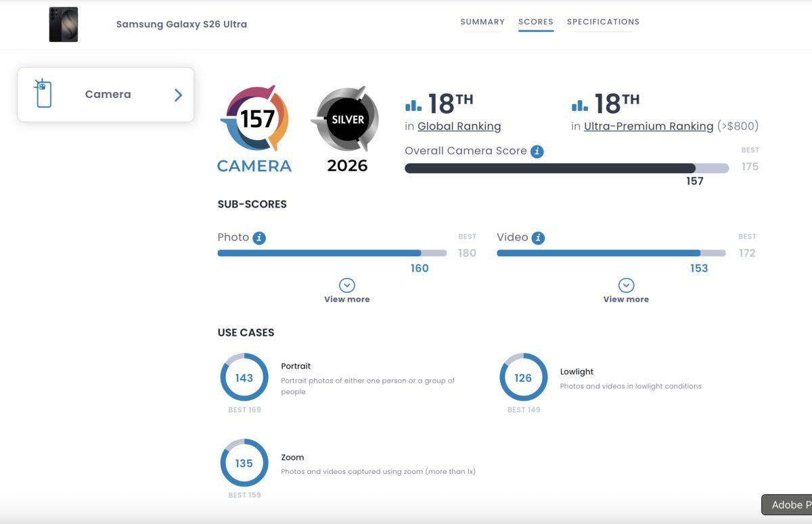This screenshot has width=812, height=524.
Task: Click the Samsung Galaxy S26 Ultra thumbnail
Action: click(64, 24)
